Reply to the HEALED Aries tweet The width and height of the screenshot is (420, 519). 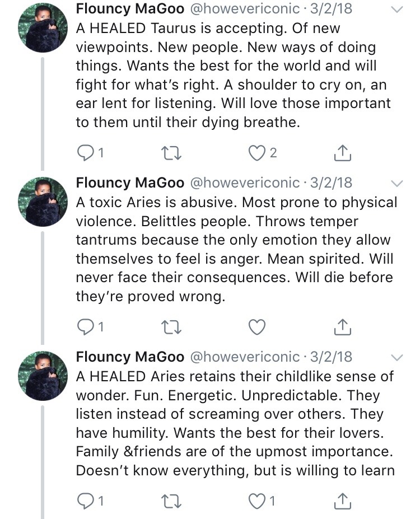[85, 501]
